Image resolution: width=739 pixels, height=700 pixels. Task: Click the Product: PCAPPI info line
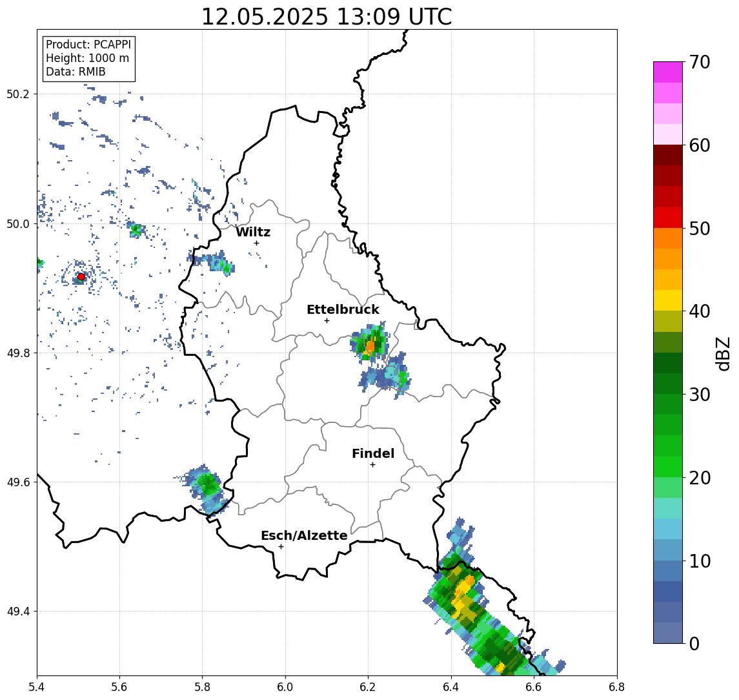click(88, 45)
